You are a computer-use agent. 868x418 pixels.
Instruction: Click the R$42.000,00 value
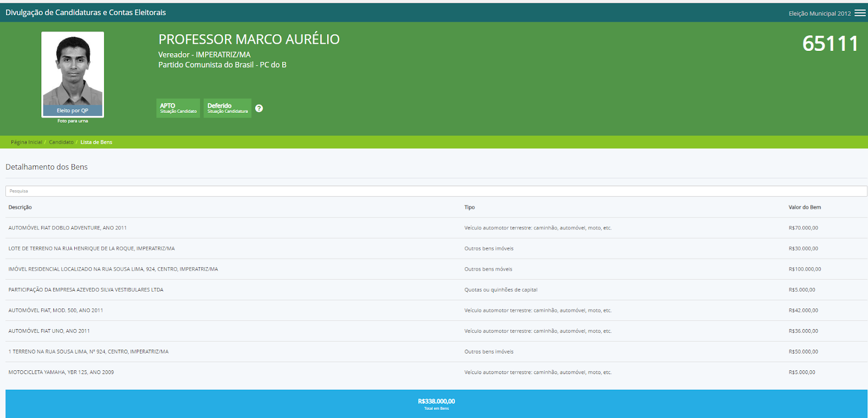coord(803,310)
